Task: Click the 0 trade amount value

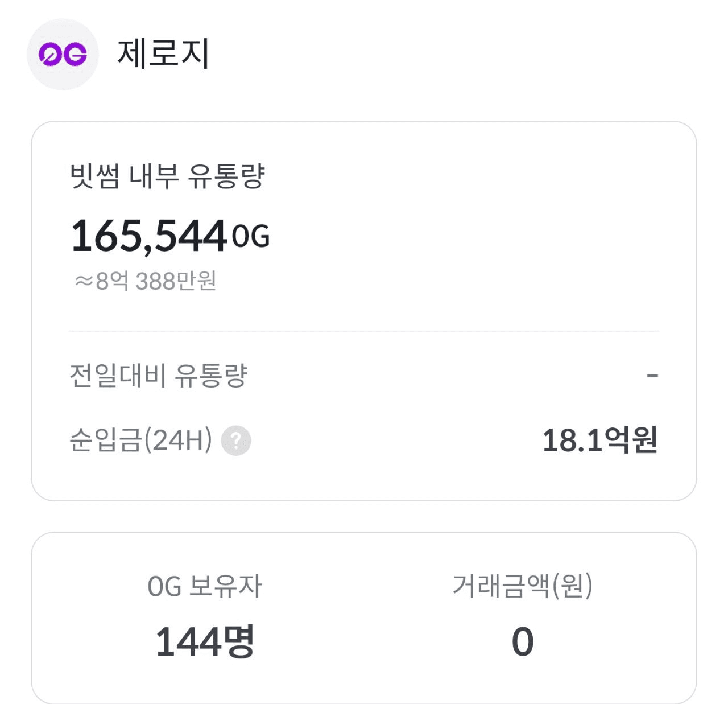Action: point(523,642)
